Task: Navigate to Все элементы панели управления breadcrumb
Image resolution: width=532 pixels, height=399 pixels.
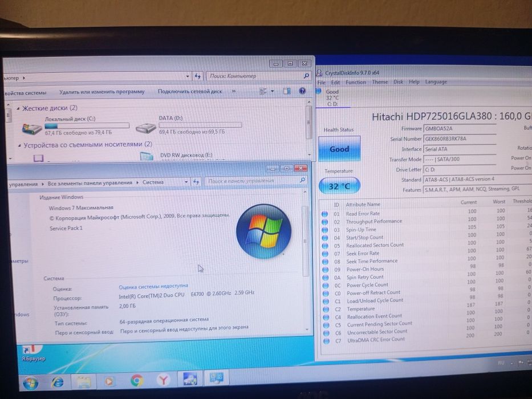Action: coord(90,183)
